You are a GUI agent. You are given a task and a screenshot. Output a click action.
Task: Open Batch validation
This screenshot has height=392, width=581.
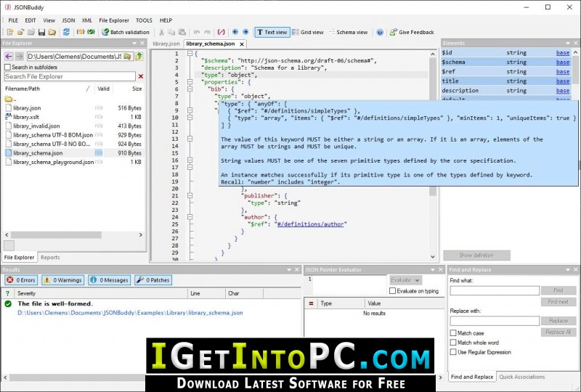[126, 32]
